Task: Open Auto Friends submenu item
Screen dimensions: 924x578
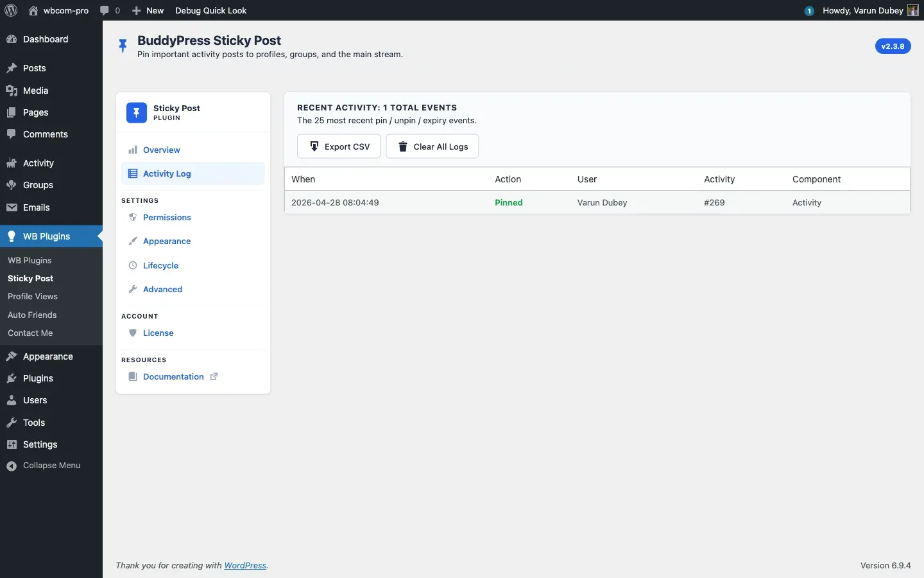Action: [32, 315]
